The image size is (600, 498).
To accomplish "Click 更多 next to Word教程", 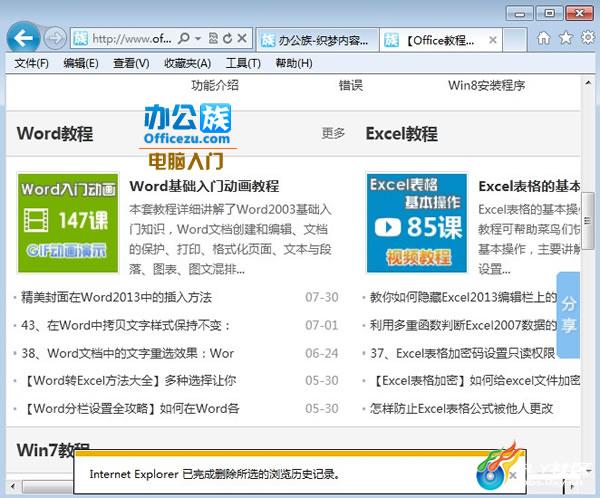I will tap(333, 133).
